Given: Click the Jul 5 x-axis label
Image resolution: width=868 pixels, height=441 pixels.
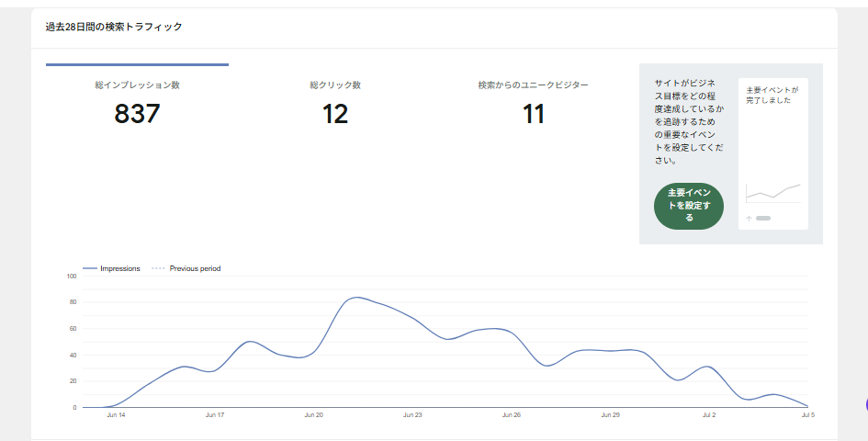Looking at the screenshot, I should pos(808,415).
